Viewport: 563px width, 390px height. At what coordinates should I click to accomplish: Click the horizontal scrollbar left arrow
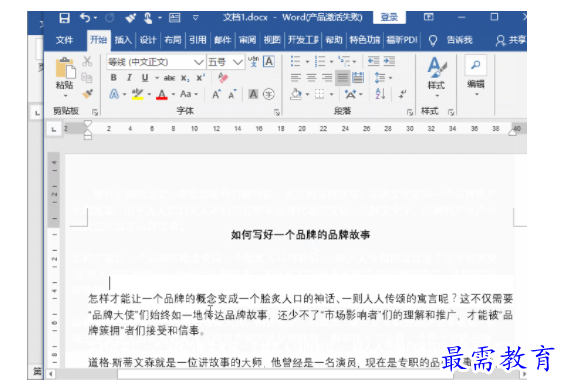(51, 374)
